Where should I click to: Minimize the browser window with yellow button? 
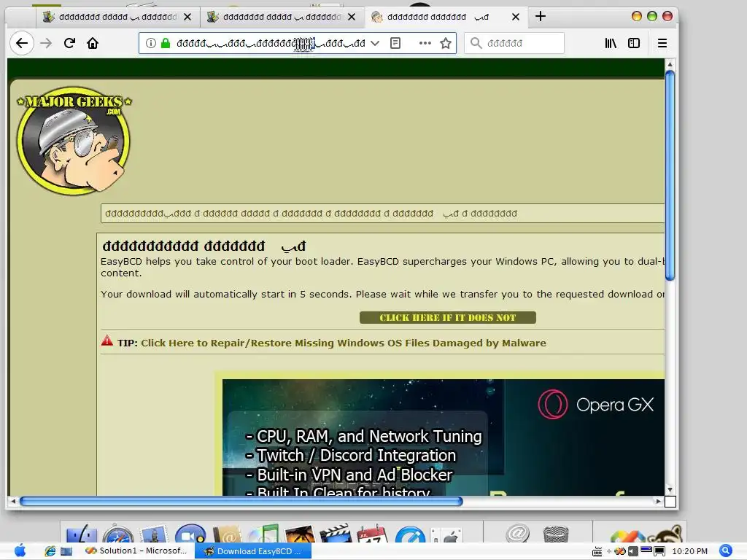tap(636, 16)
